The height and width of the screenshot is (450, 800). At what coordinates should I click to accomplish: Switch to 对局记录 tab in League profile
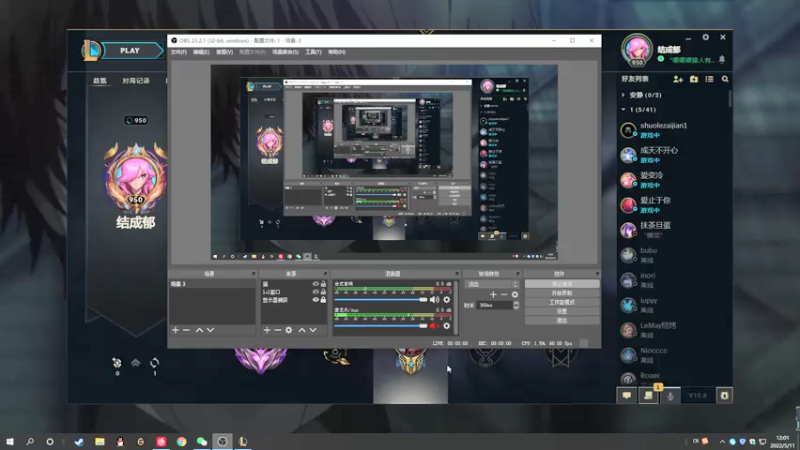pos(136,81)
